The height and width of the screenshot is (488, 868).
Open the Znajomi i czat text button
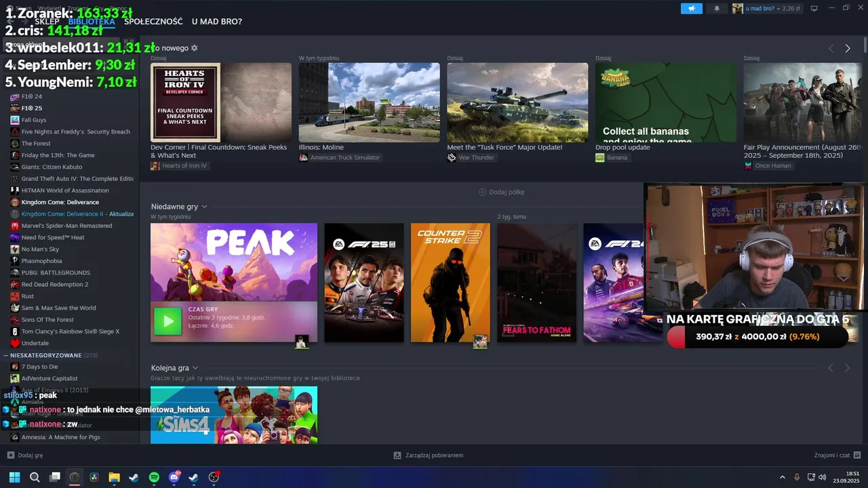(832, 455)
